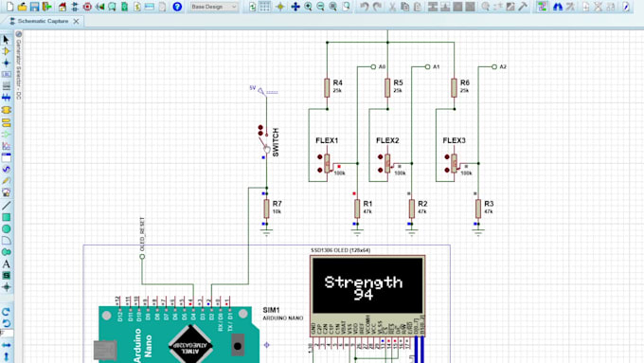Choose the Virtual Instruments tool
644x363 pixels.
[x=7, y=192]
